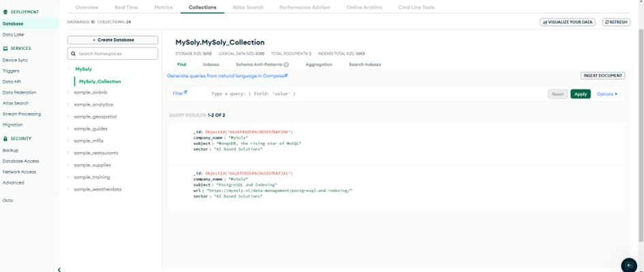Collapse the MySoly database tree
Viewport: 644px width, 272px height.
pyautogui.click(x=70, y=69)
